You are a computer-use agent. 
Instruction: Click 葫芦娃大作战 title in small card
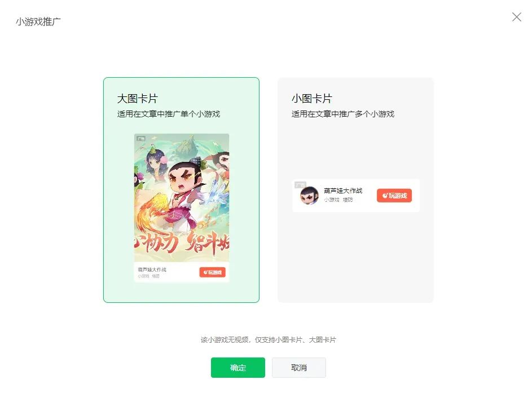pyautogui.click(x=343, y=191)
